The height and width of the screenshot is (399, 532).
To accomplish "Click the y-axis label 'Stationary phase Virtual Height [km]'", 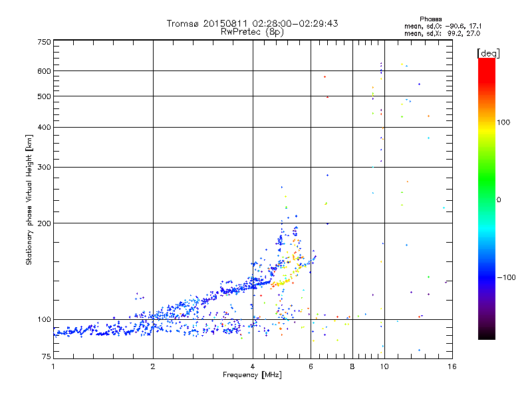I will pyautogui.click(x=29, y=199).
